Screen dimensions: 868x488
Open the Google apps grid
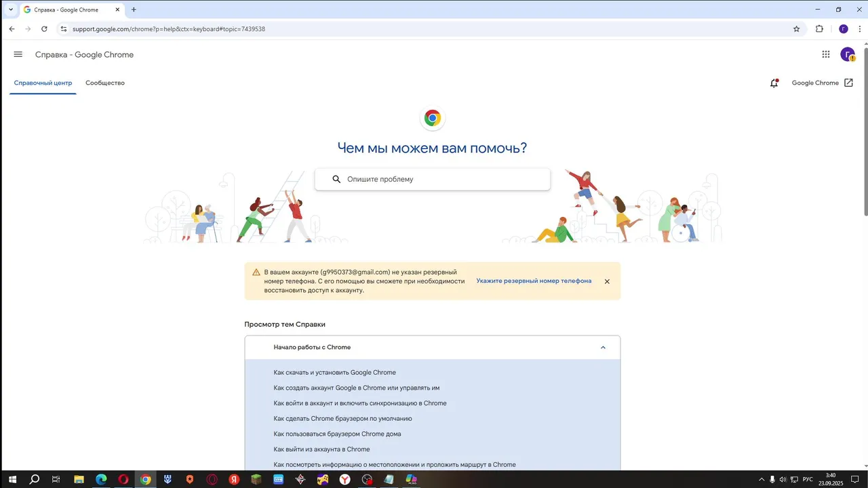pyautogui.click(x=826, y=55)
